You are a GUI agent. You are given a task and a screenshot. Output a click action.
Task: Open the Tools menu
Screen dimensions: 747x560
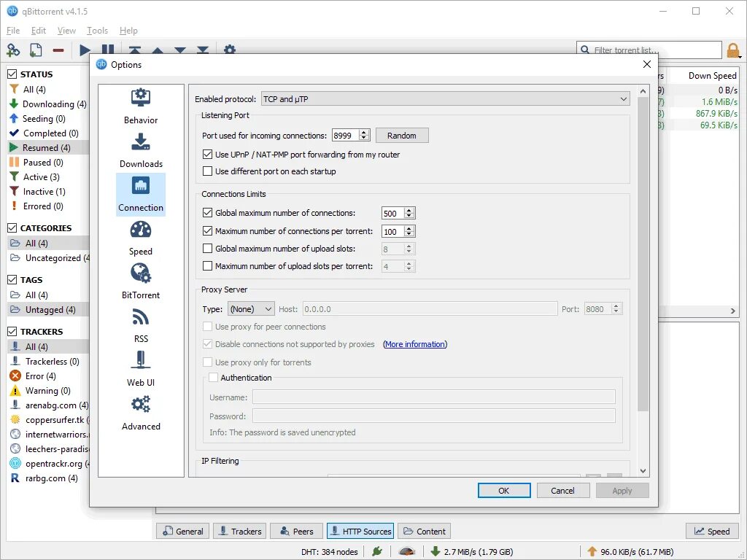(97, 31)
